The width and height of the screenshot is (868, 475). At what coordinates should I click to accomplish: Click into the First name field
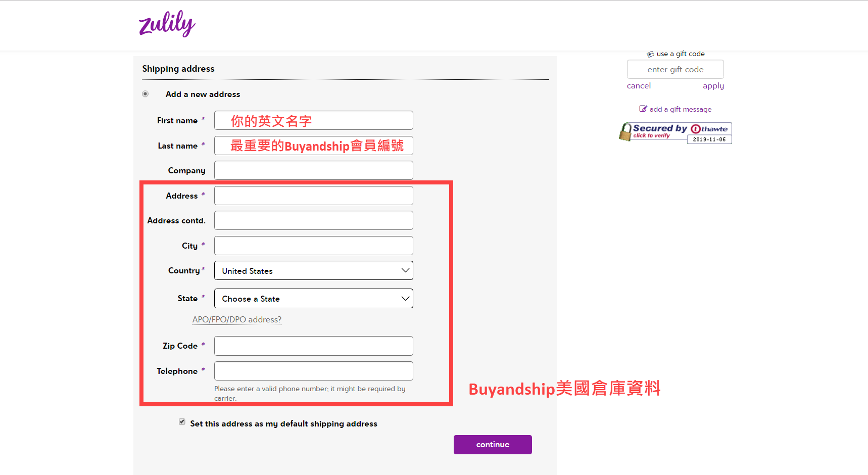(313, 121)
